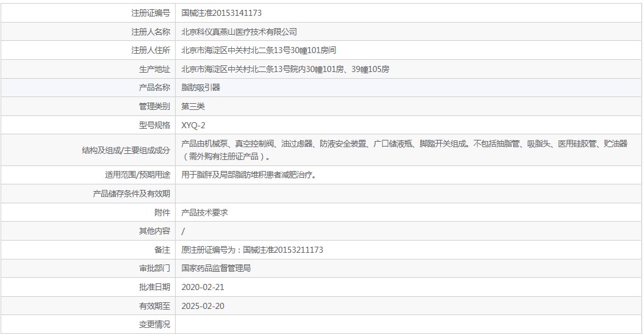The width and height of the screenshot is (644, 334).
Task: Click the 有效期至 label
Action: tap(154, 306)
